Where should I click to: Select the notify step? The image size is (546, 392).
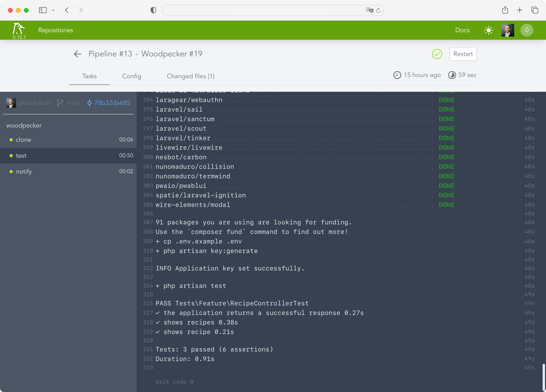click(x=24, y=171)
